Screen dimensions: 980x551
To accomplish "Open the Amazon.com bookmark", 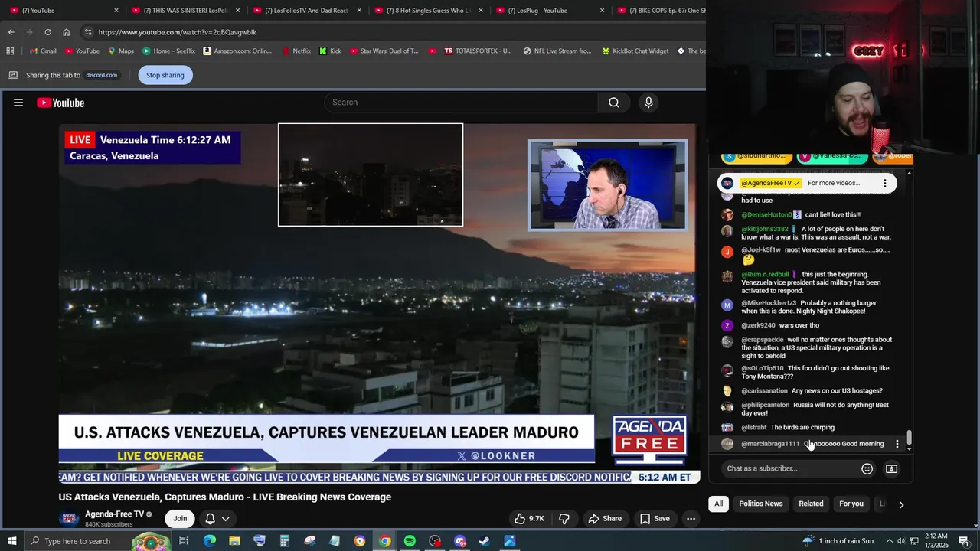I will click(x=237, y=51).
